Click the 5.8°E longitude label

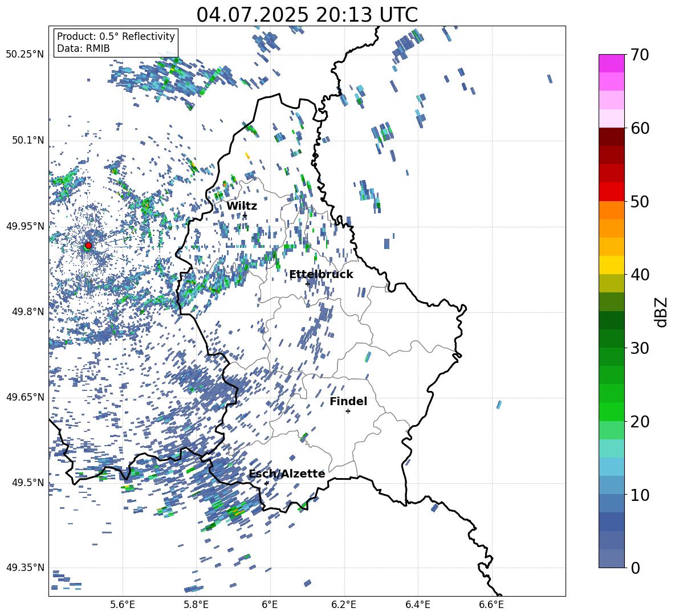tap(196, 605)
